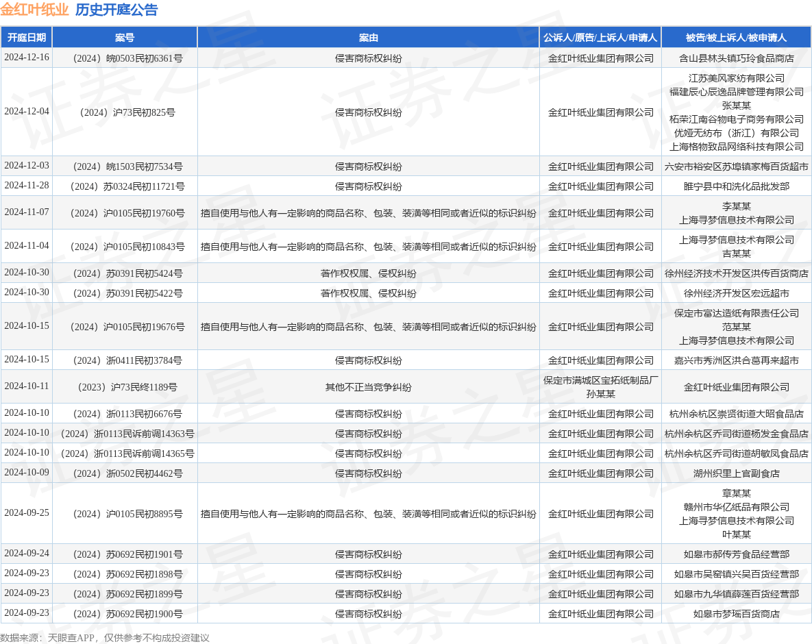Image resolution: width=812 pixels, height=644 pixels.
Task: Select the 案由 column header
Action: [368, 38]
